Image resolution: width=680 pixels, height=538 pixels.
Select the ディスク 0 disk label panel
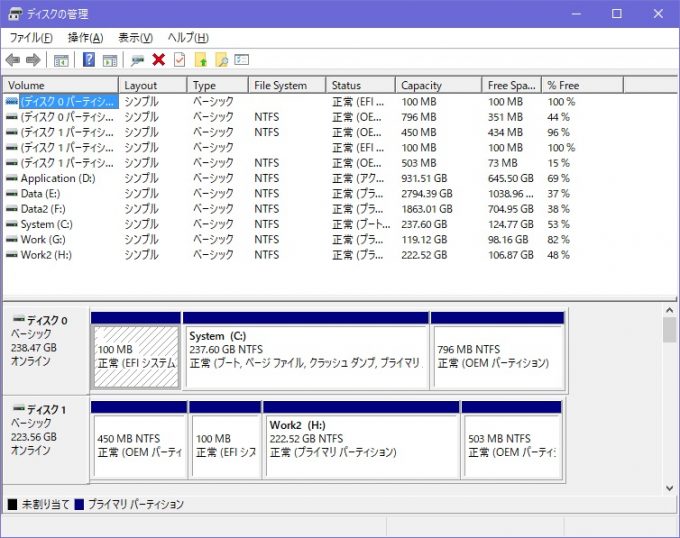pyautogui.click(x=46, y=350)
